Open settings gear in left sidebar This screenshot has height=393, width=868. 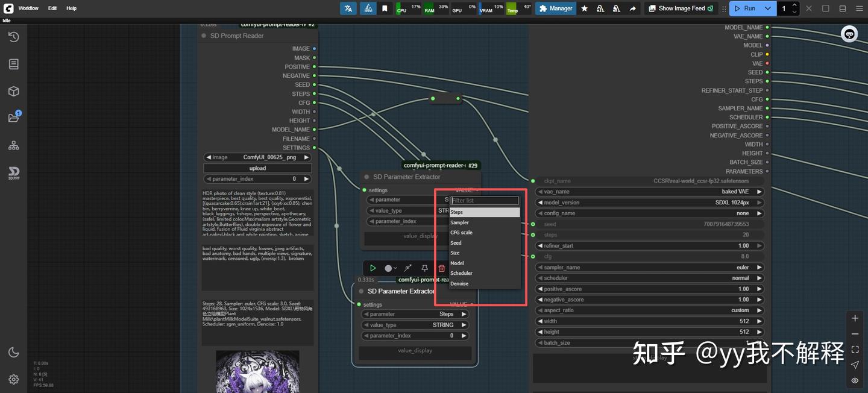pyautogui.click(x=13, y=379)
